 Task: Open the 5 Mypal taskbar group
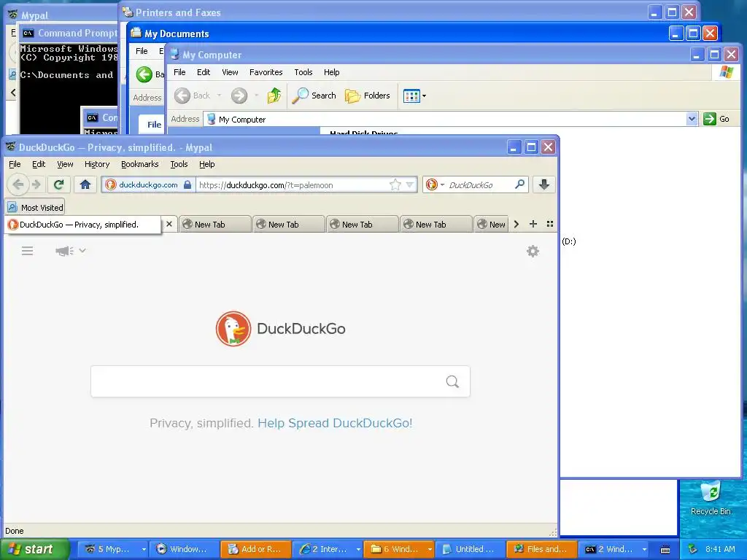point(112,549)
